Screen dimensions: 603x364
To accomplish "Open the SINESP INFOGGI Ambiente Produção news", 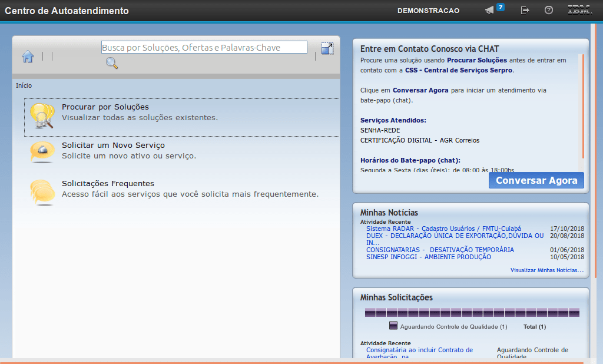I will tap(429, 257).
